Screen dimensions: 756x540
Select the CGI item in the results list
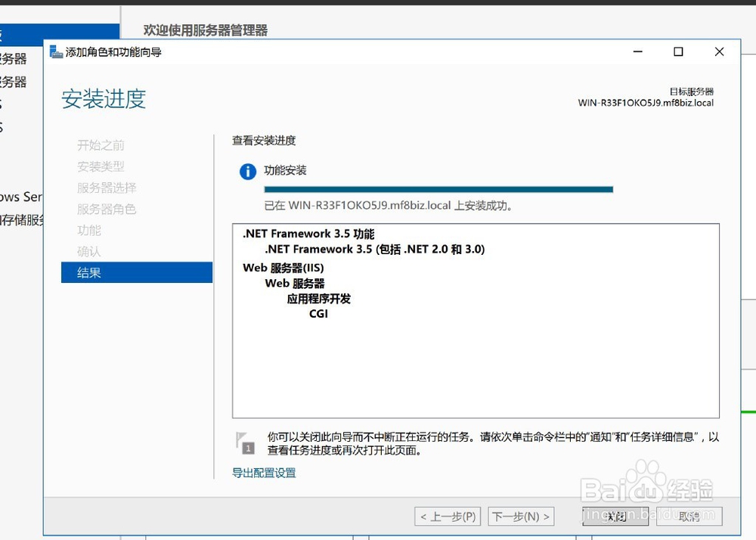click(318, 314)
